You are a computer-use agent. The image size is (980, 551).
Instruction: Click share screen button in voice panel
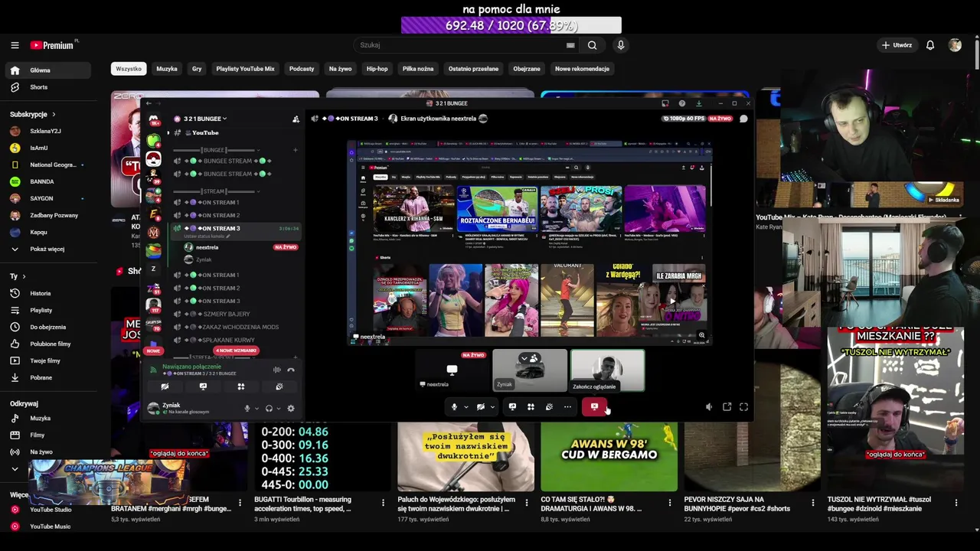(203, 386)
